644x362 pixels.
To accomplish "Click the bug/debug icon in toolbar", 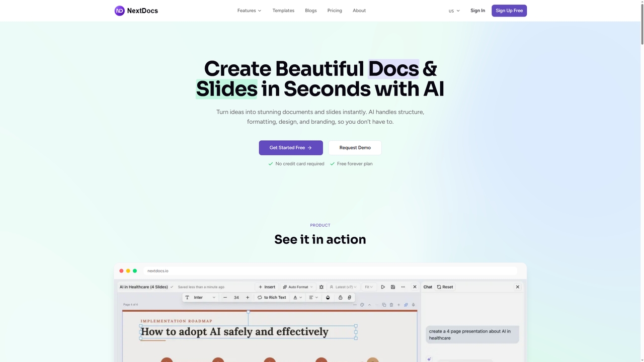I will tap(321, 287).
